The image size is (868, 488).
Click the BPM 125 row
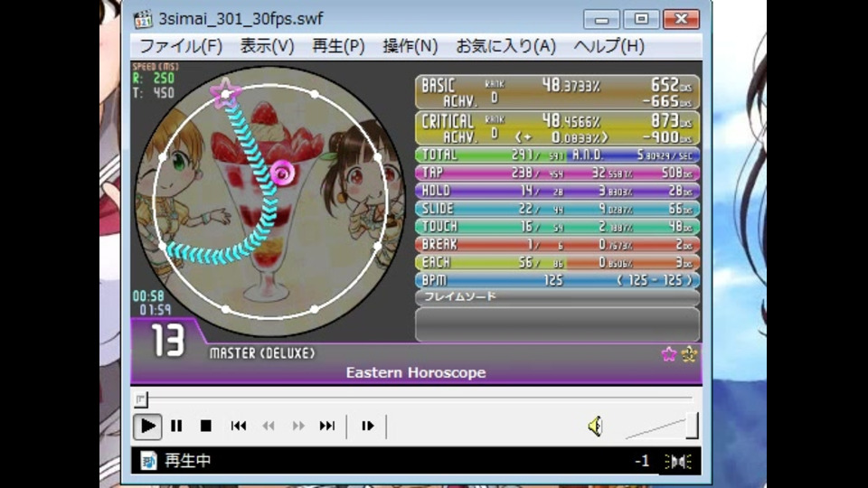558,280
